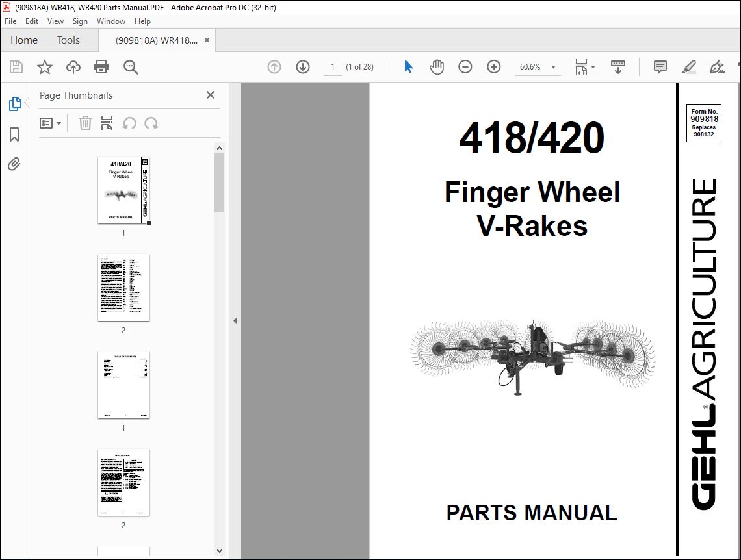Click the fit page width icon

pos(581,67)
